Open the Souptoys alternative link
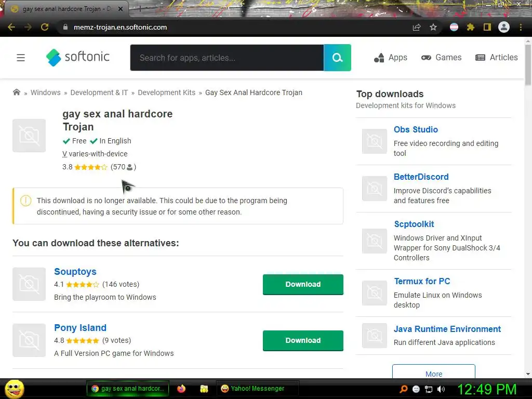The height and width of the screenshot is (399, 532). pos(75,272)
